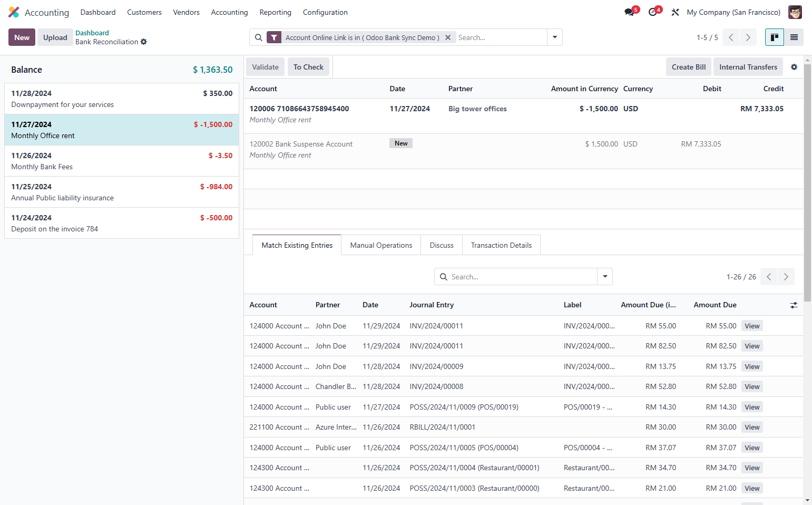This screenshot has height=505, width=812.
Task: Open the column options adjust icon
Action: [x=794, y=305]
